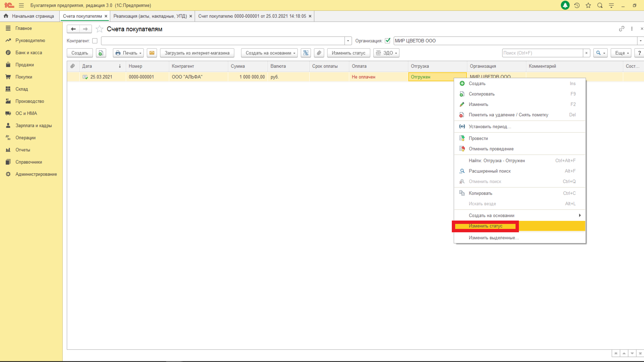Uncheck the Организация filter checkbox
This screenshot has height=362, width=644.
[388, 41]
